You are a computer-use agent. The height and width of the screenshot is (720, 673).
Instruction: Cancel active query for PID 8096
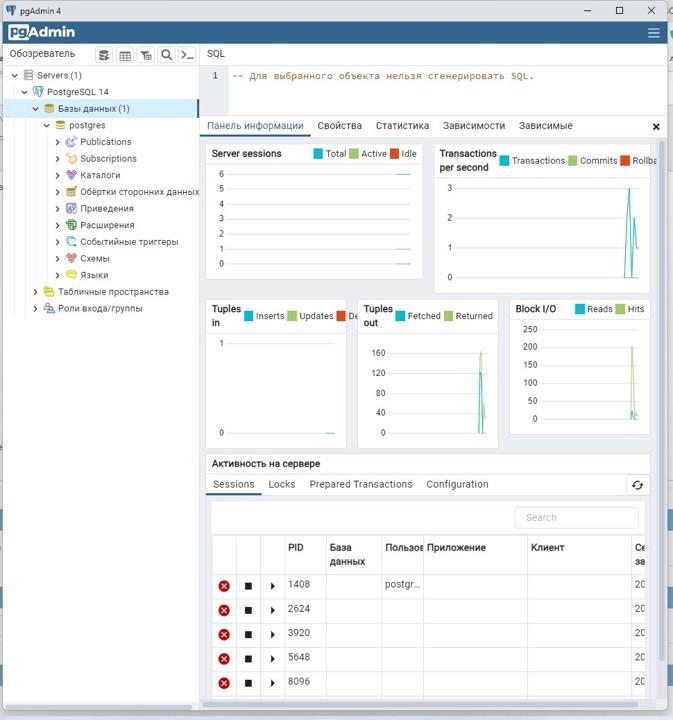click(x=248, y=683)
